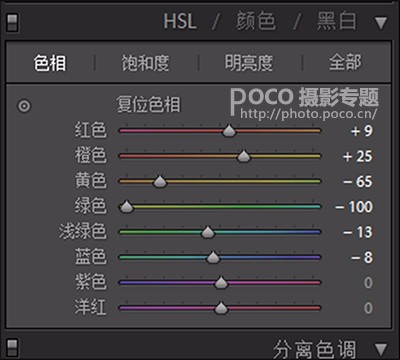This screenshot has height=360, width=400.
Task: Open the 色相 tab
Action: (x=50, y=63)
